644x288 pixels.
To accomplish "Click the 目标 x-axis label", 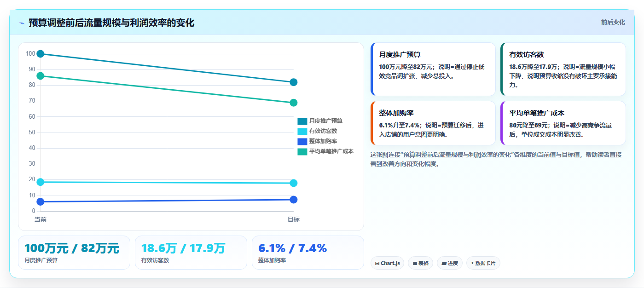I will 294,219.
